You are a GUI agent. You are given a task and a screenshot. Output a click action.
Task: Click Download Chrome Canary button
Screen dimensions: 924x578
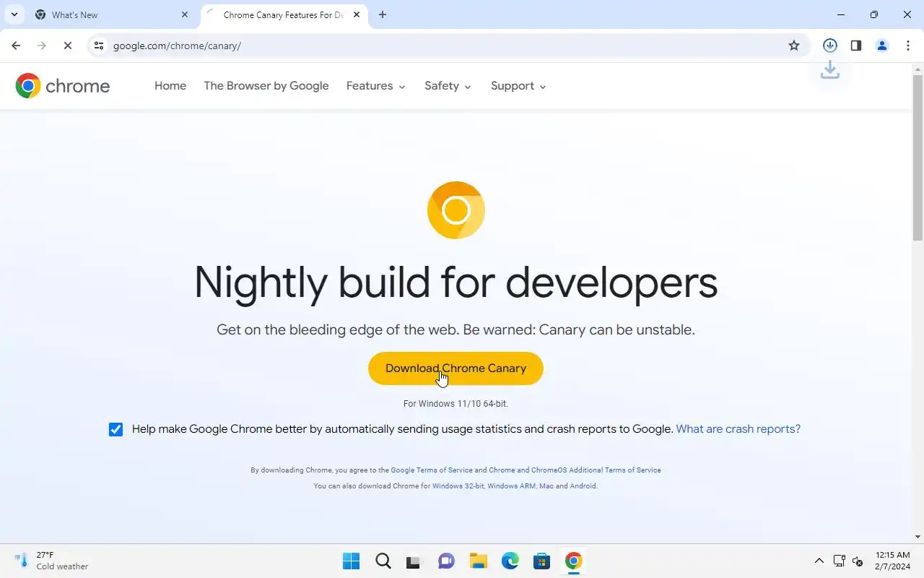[456, 368]
